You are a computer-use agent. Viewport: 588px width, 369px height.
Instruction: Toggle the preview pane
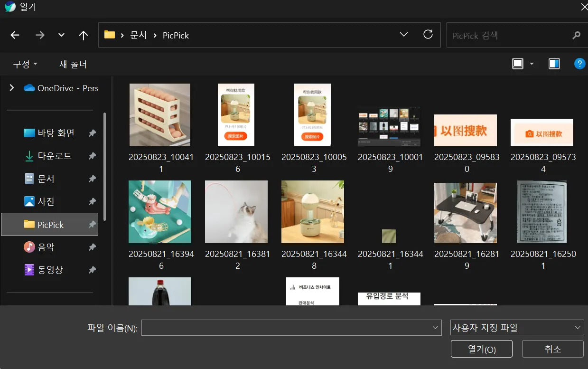point(554,64)
